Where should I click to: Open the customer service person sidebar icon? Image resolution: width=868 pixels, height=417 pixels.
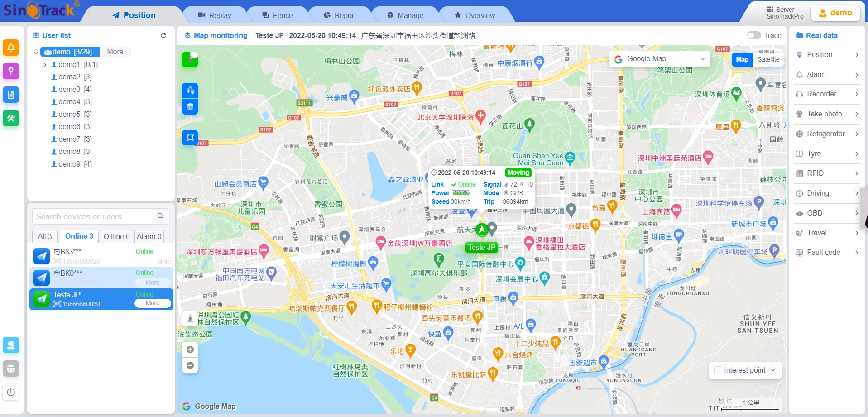click(11, 345)
